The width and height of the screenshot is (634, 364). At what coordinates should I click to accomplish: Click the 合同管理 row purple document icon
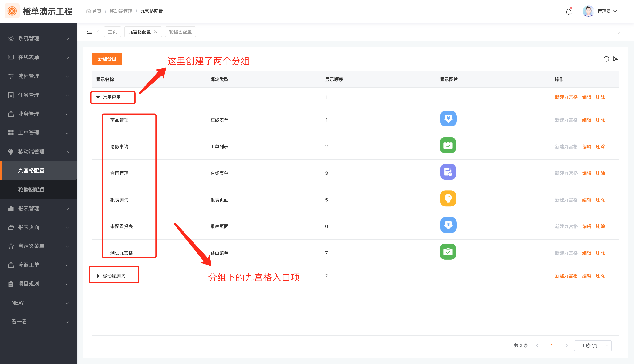coord(448,172)
